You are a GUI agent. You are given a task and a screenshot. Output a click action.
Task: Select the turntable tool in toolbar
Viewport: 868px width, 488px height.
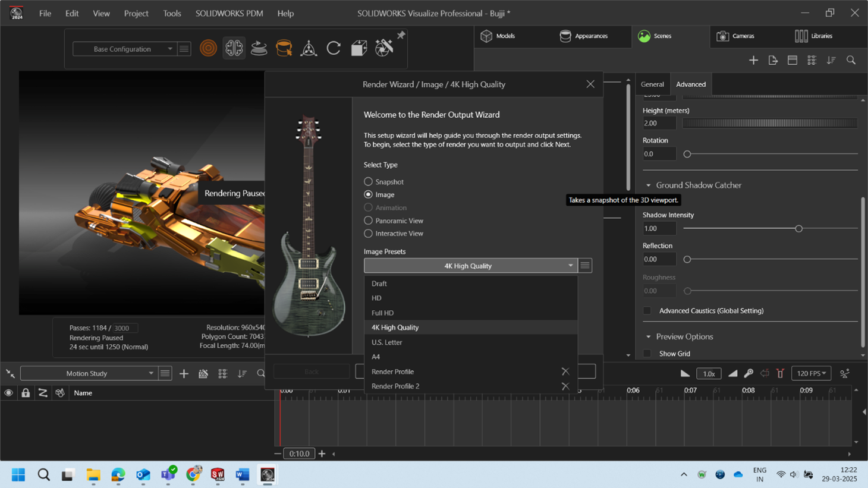pos(259,48)
